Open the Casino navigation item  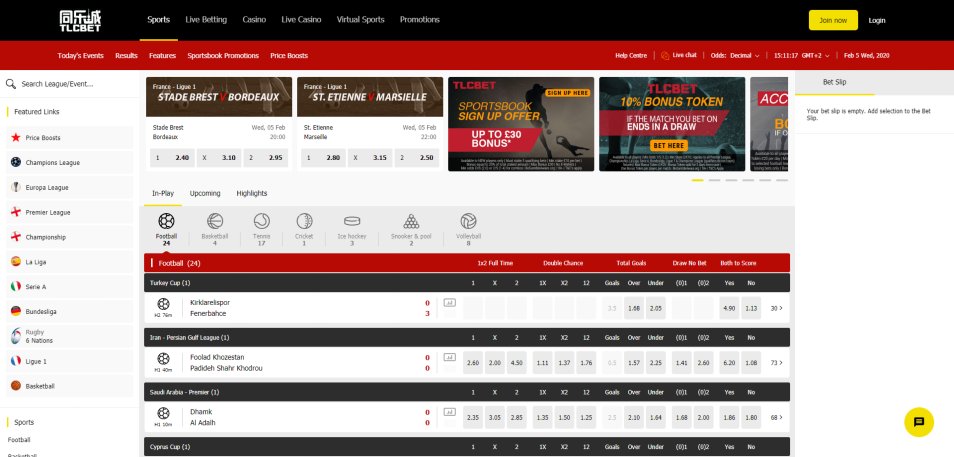254,19
